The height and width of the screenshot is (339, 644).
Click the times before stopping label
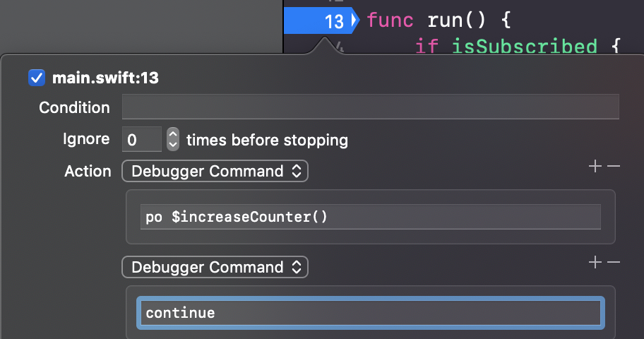coord(267,140)
